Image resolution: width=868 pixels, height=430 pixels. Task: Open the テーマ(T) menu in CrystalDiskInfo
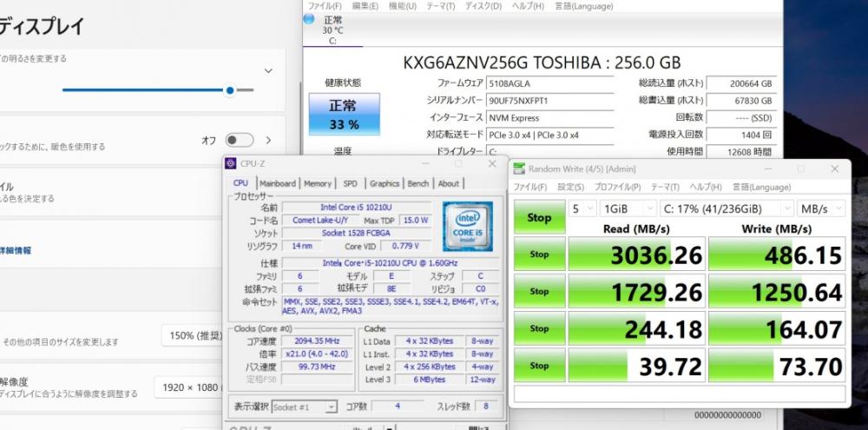pyautogui.click(x=440, y=6)
